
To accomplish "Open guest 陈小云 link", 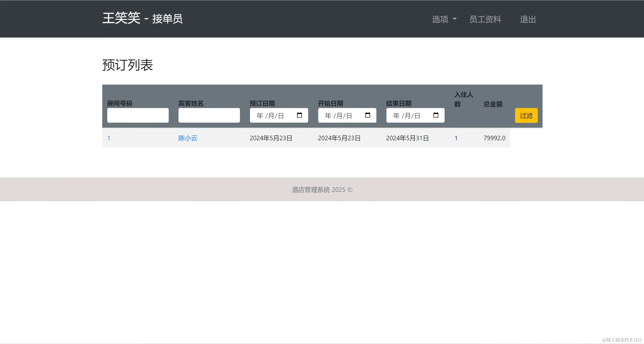I will point(188,138).
